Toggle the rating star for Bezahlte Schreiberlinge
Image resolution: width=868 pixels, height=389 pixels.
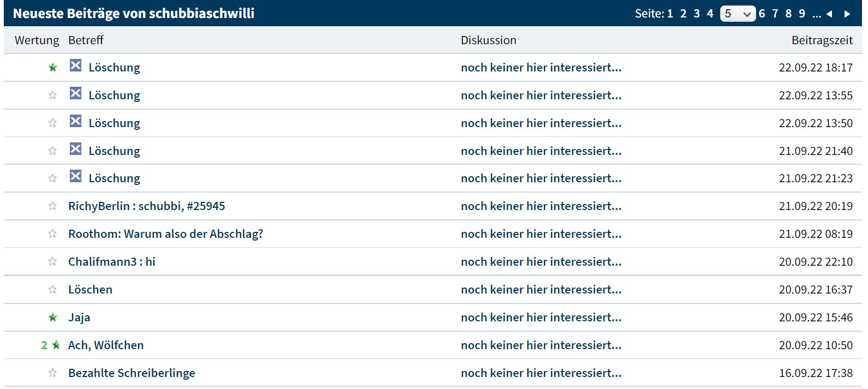[x=52, y=373]
